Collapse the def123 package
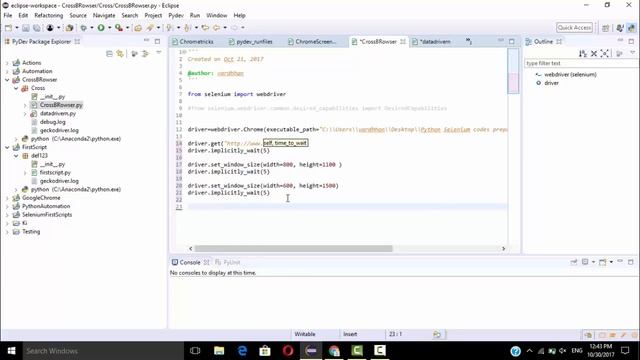This screenshot has width=640, height=360. 16,156
